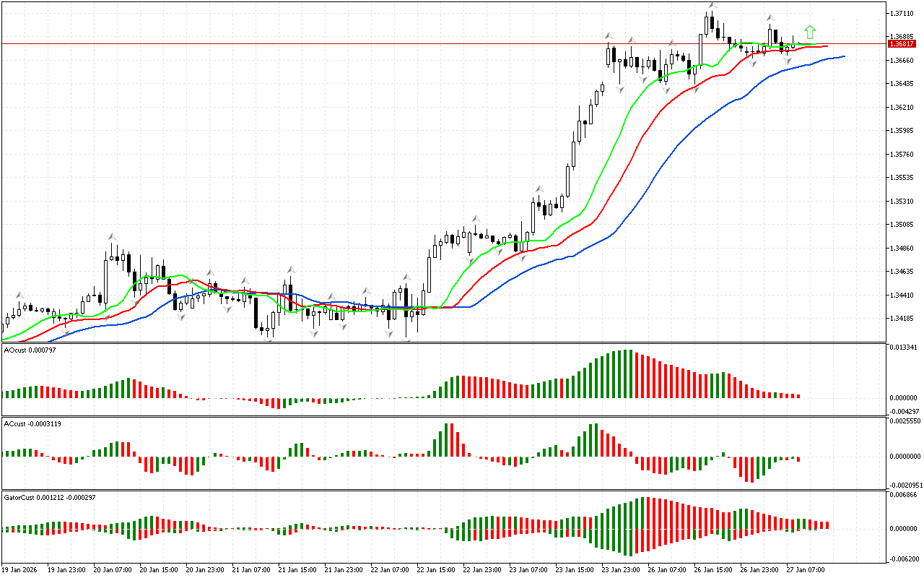Screen dimensions: 924x578
Task: Click the -0.002951 ACcust scale value
Action: coord(903,485)
